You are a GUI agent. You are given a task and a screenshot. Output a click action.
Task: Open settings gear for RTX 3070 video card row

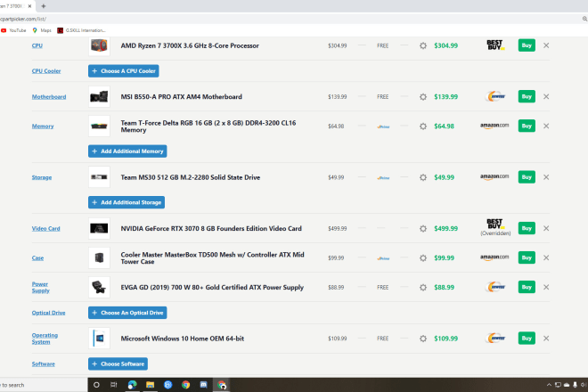click(x=423, y=228)
